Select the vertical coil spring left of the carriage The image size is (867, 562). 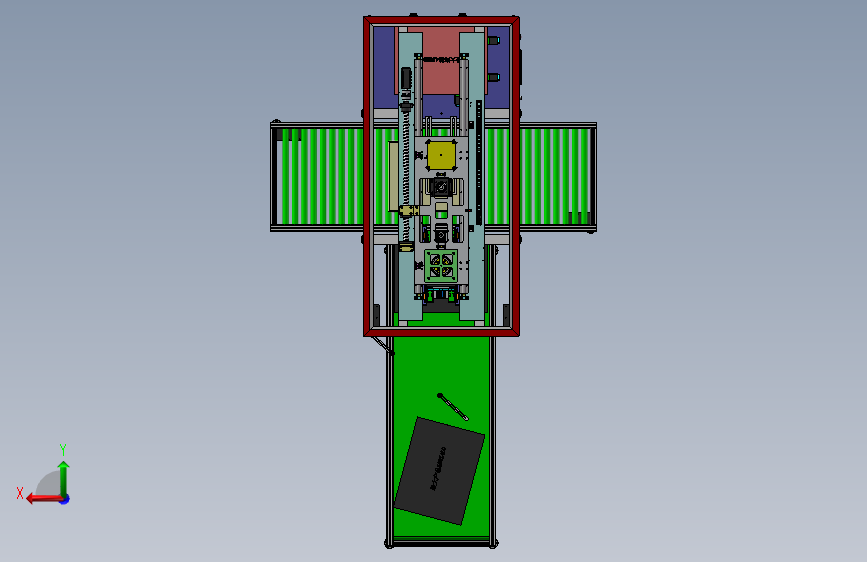point(406,174)
